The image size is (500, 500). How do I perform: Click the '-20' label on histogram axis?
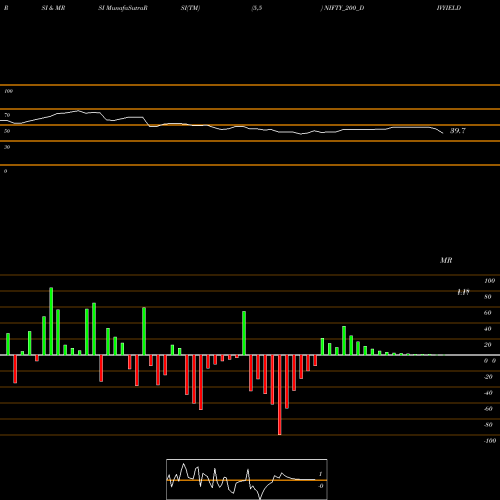(488, 377)
